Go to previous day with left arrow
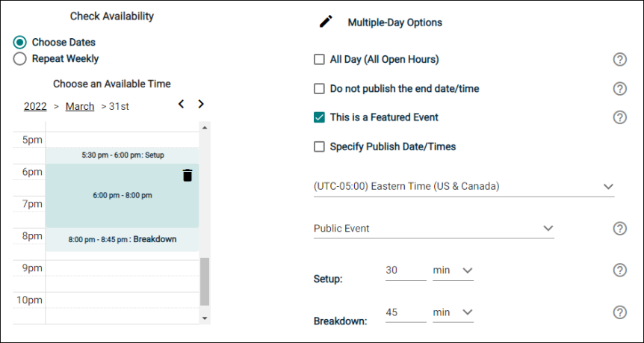The height and width of the screenshot is (343, 644). 181,104
